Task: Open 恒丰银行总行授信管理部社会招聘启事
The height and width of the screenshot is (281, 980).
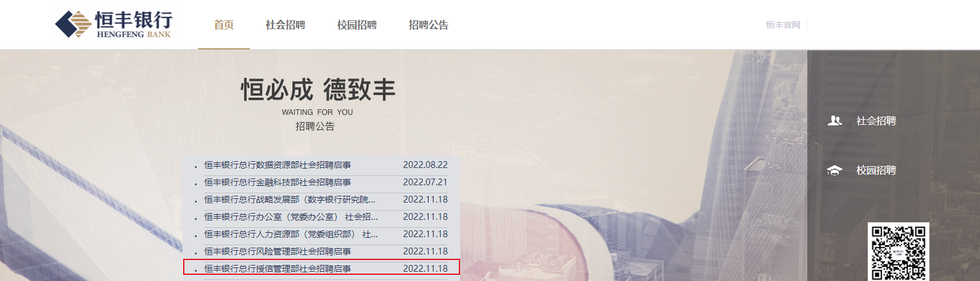Action: [x=278, y=269]
